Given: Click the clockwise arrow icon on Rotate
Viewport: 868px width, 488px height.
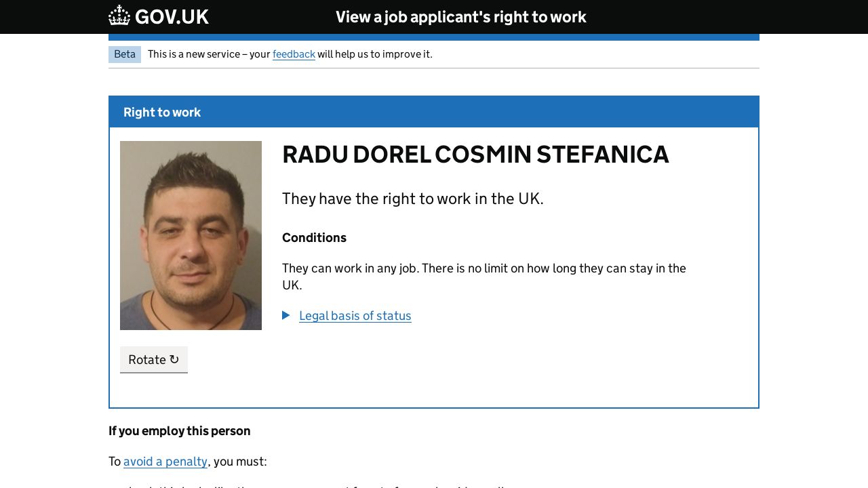Looking at the screenshot, I should (x=174, y=359).
